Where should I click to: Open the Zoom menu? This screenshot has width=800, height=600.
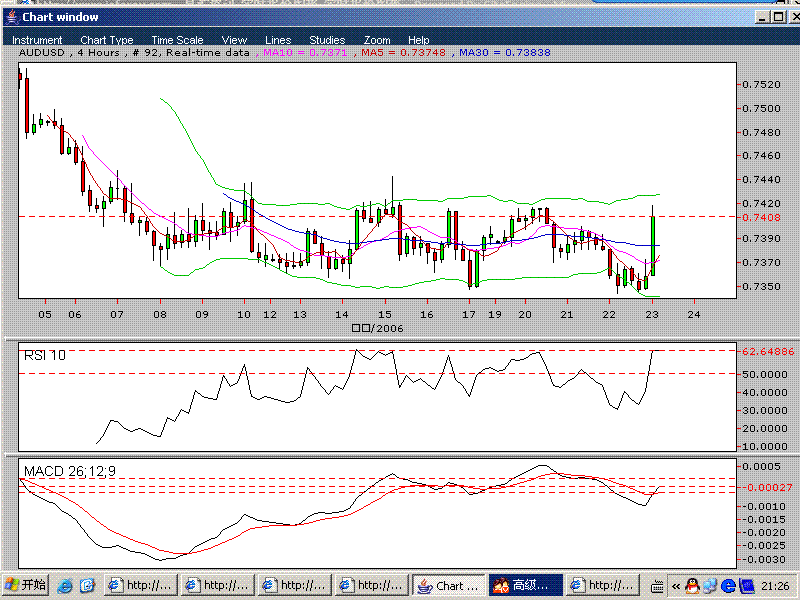click(x=377, y=40)
